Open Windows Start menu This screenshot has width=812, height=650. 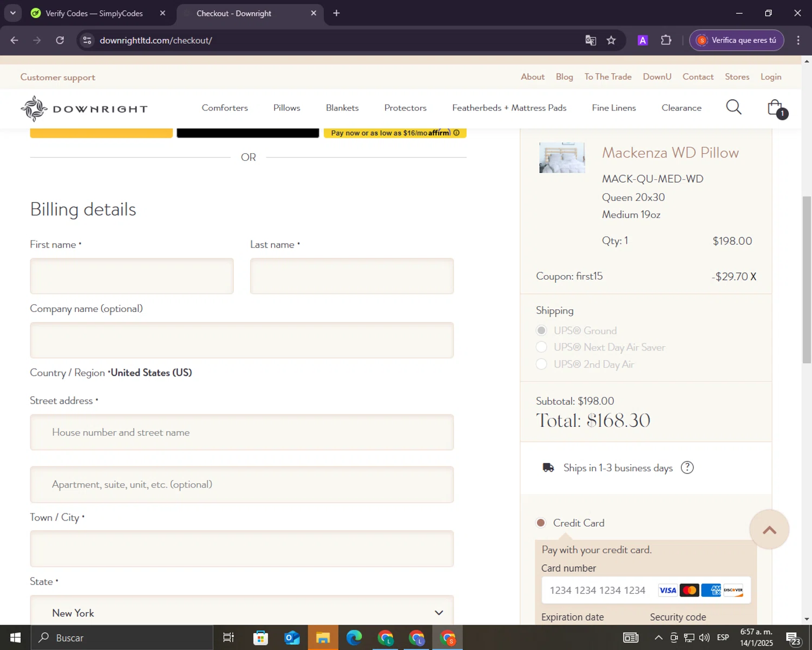pos(15,638)
